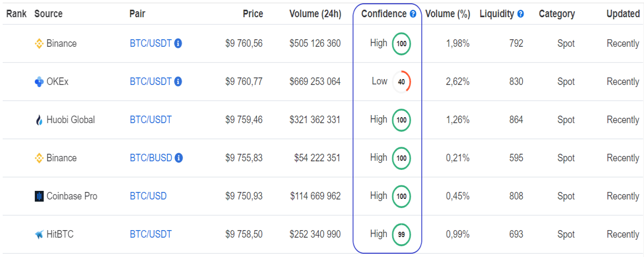Screen dimensions: 644x257
Task: Click the Coinbase Pro logo icon
Action: 39,196
